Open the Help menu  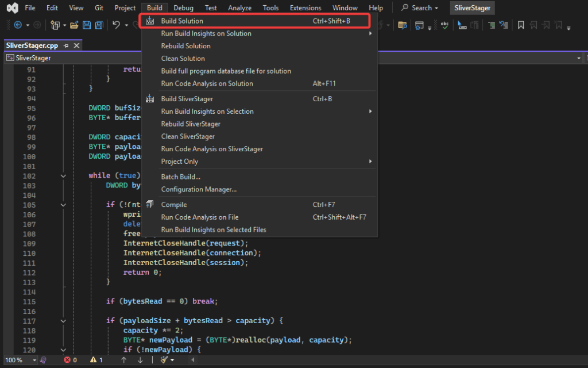point(376,8)
